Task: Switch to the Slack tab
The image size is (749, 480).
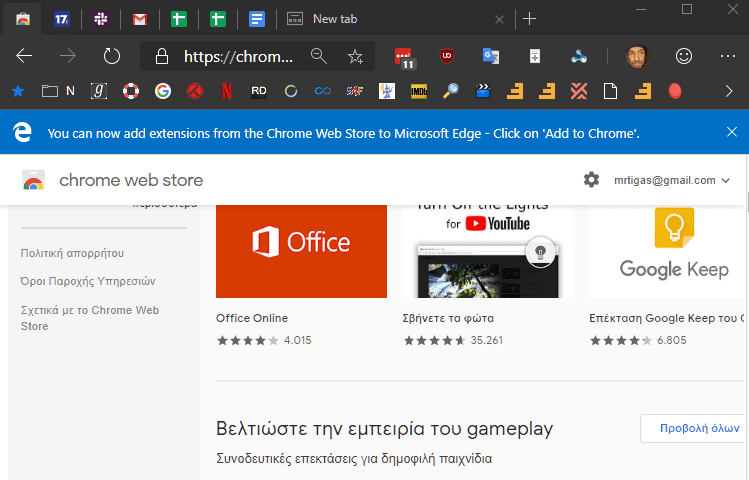Action: (101, 19)
